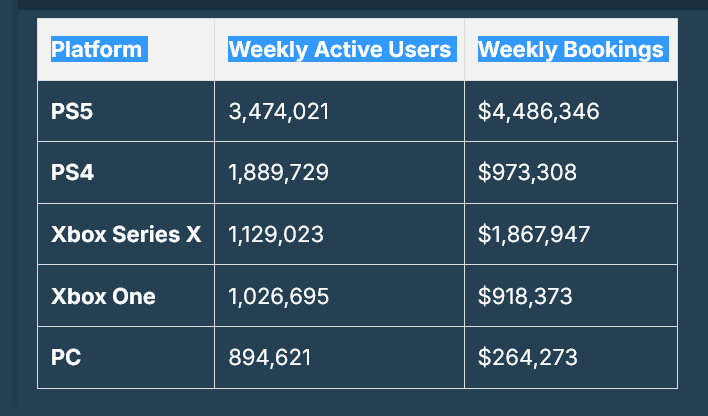Select the Weekly Active Users header
The height and width of the screenshot is (416, 708).
(340, 49)
